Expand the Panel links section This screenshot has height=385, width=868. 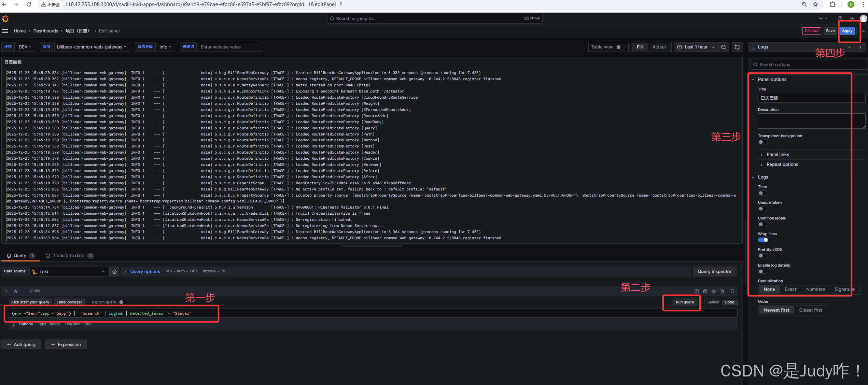778,155
